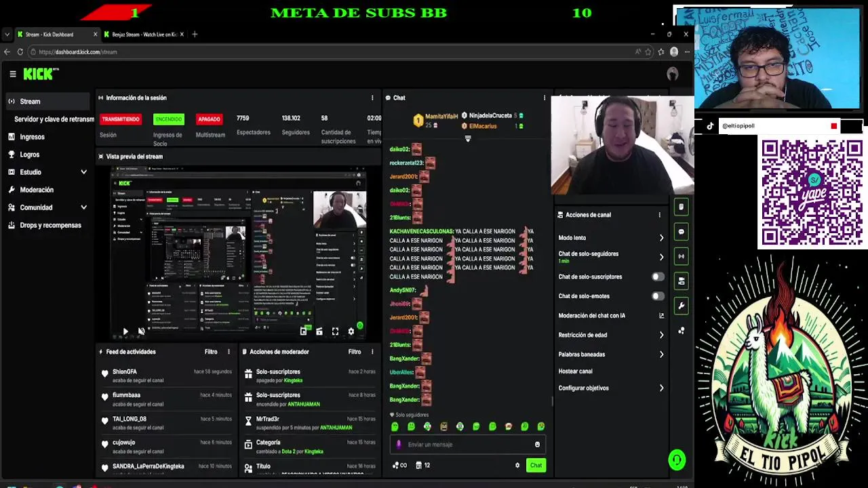
Task: Open chat settings gear next to Chat button
Action: (x=517, y=465)
